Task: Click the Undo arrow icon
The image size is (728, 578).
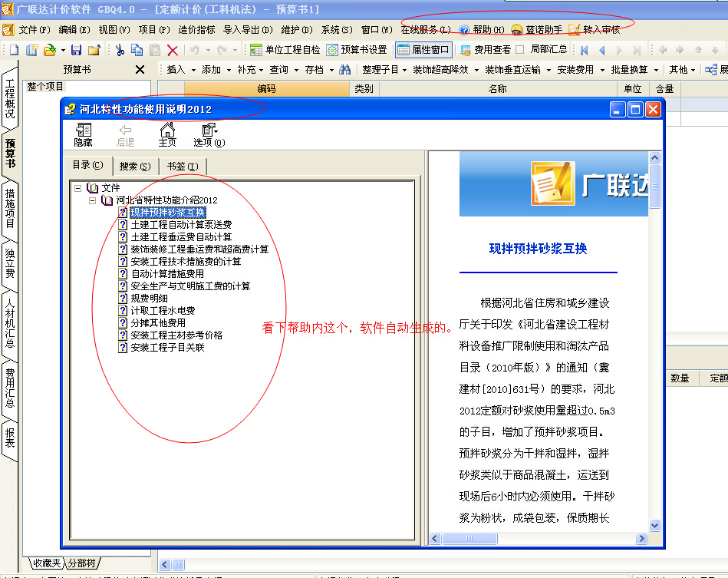Action: (x=195, y=50)
